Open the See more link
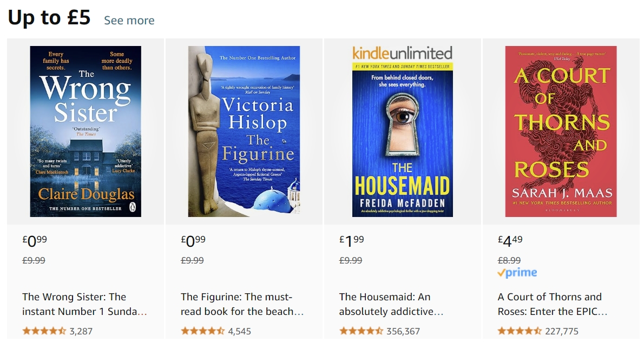The height and width of the screenshot is (342, 644). tap(129, 21)
